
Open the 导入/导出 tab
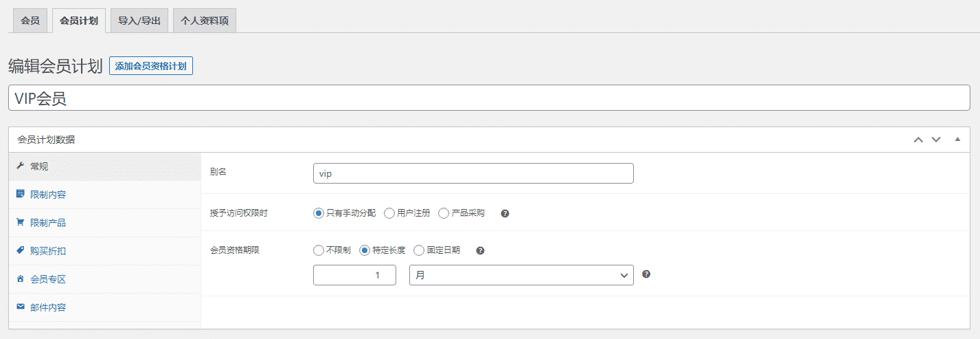pos(139,21)
